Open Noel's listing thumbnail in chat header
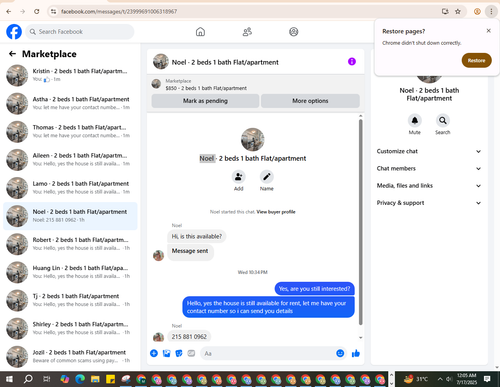 pos(161,62)
